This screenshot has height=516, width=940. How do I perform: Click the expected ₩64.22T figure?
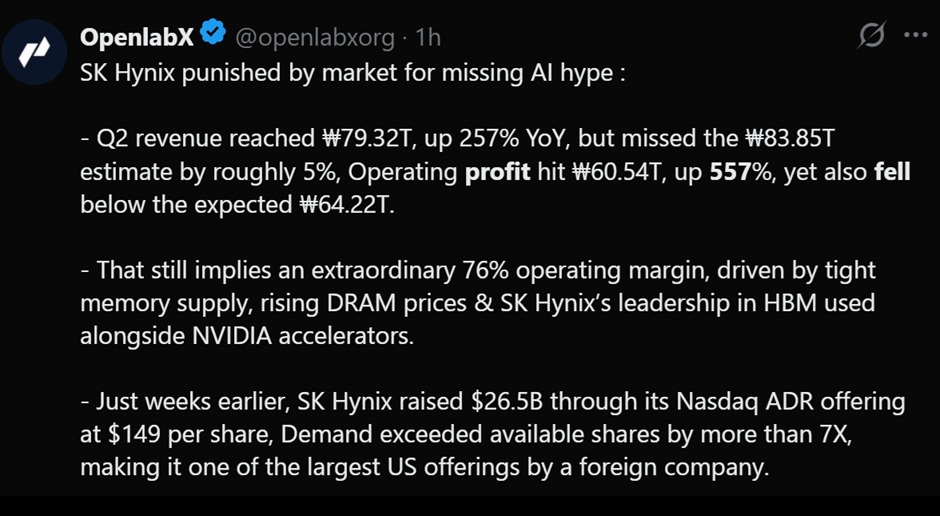346,205
